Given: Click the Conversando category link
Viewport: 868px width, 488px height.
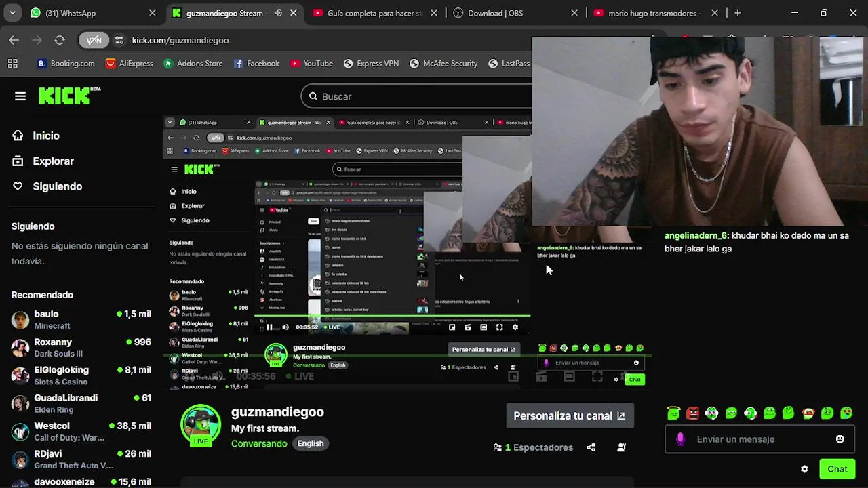Looking at the screenshot, I should [x=259, y=443].
